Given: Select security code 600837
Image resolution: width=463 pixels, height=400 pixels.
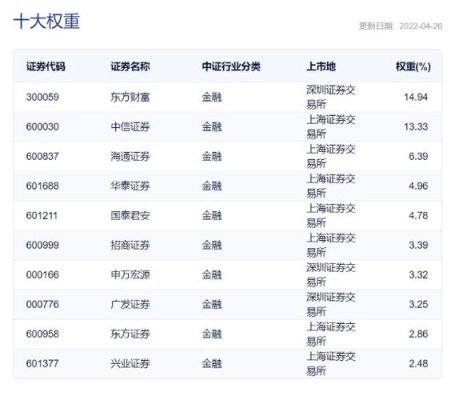Looking at the screenshot, I should pyautogui.click(x=42, y=156).
